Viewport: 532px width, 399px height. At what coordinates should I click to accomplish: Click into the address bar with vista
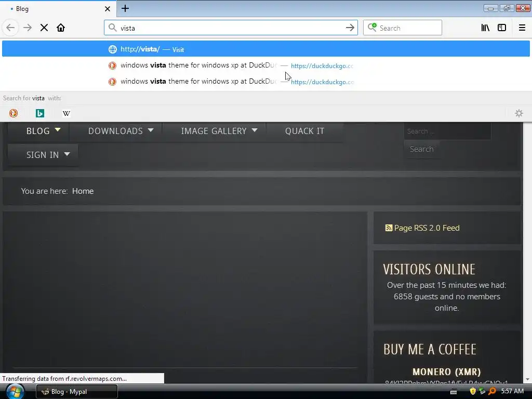coord(231,28)
